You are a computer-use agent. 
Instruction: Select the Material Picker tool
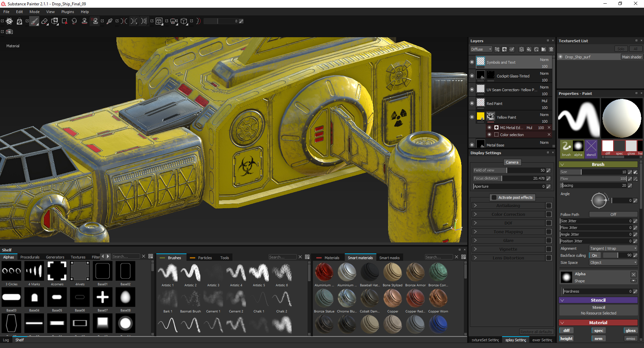(x=110, y=21)
